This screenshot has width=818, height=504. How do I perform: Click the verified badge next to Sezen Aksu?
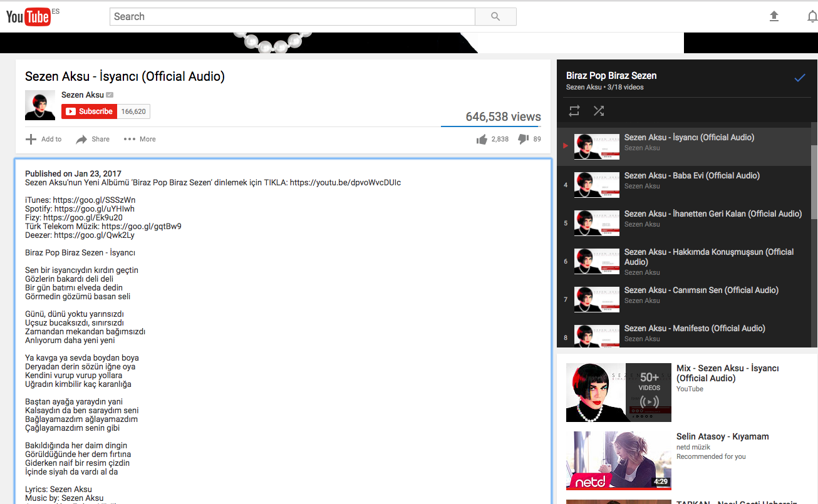click(x=110, y=95)
